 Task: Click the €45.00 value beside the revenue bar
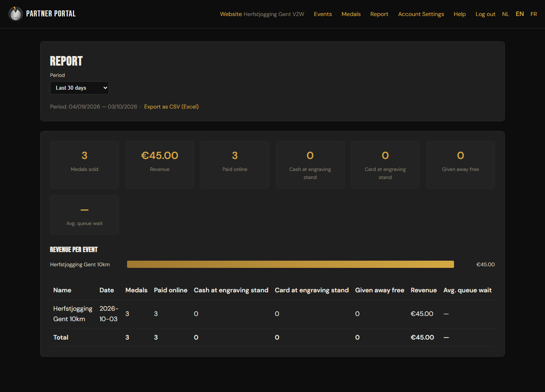485,265
